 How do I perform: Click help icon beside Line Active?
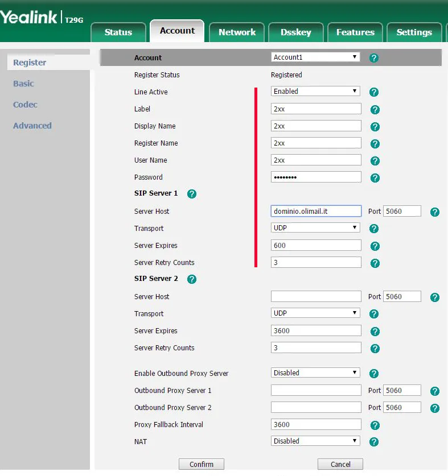[374, 92]
